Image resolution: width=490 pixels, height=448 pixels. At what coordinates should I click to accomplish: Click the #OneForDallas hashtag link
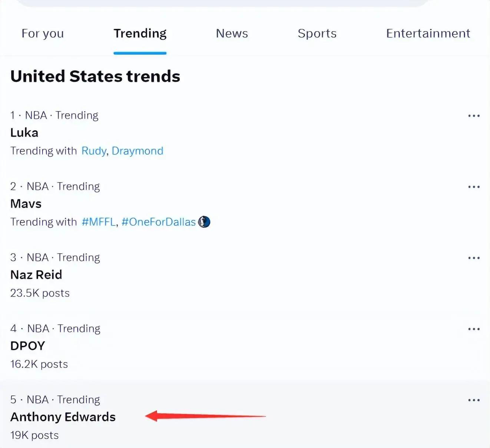pos(158,222)
